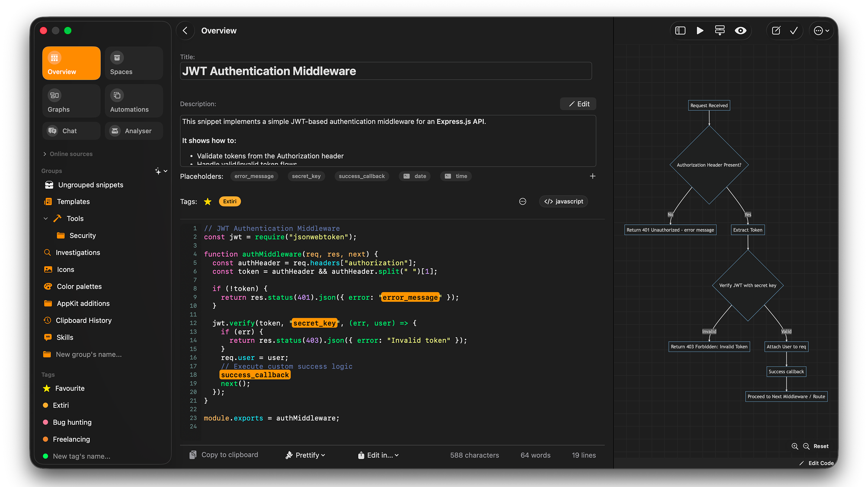Open the Groups sparkle dropdown menu
868x487 pixels.
coord(161,171)
